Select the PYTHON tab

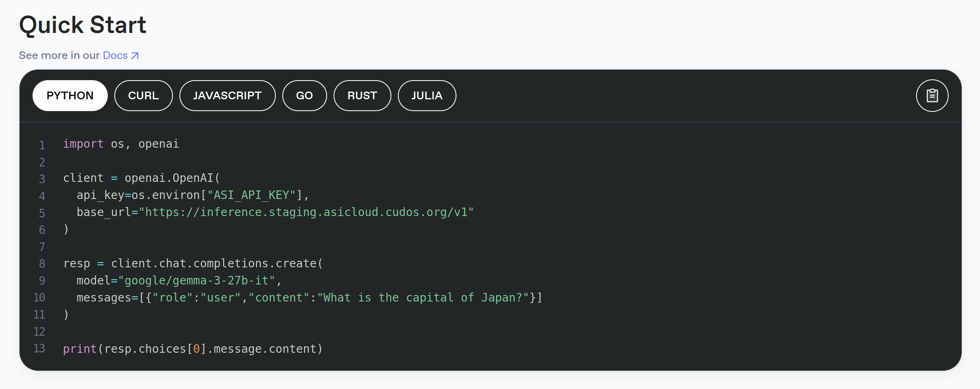point(70,96)
